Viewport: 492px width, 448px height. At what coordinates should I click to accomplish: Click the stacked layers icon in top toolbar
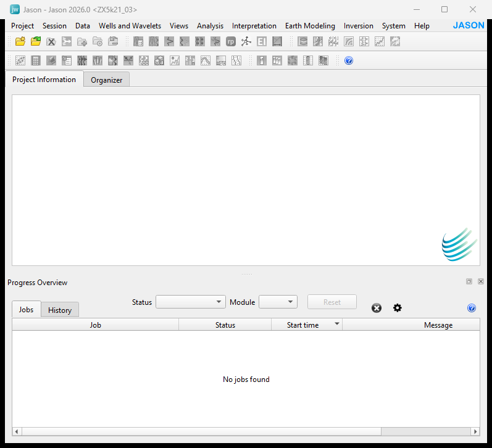(302, 41)
